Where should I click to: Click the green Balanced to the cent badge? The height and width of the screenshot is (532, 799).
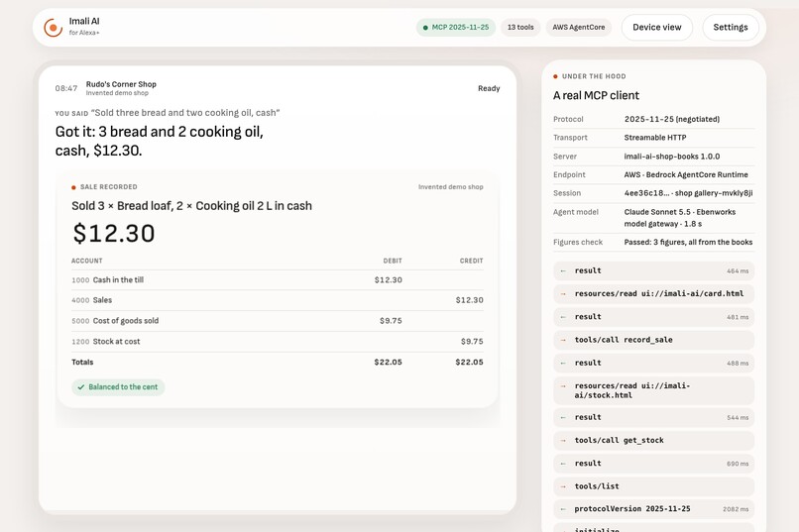(118, 387)
